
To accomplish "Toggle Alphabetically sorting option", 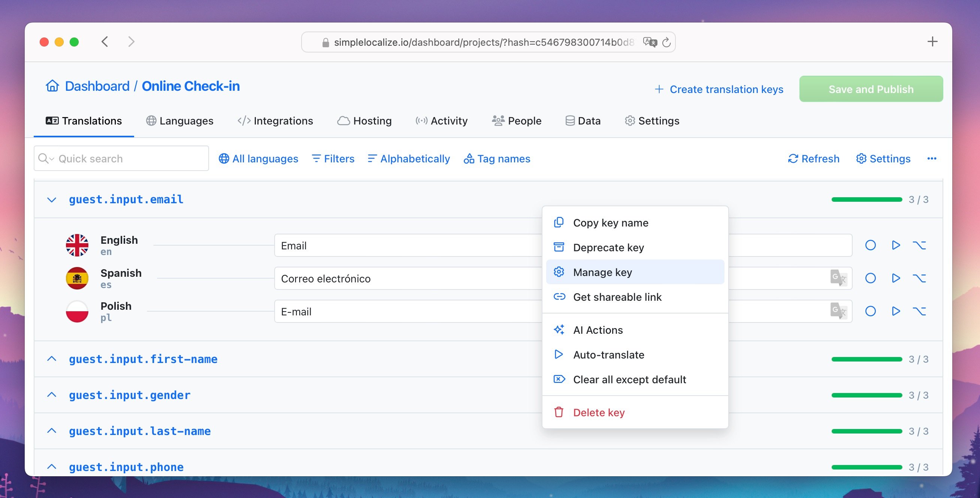I will pos(408,157).
